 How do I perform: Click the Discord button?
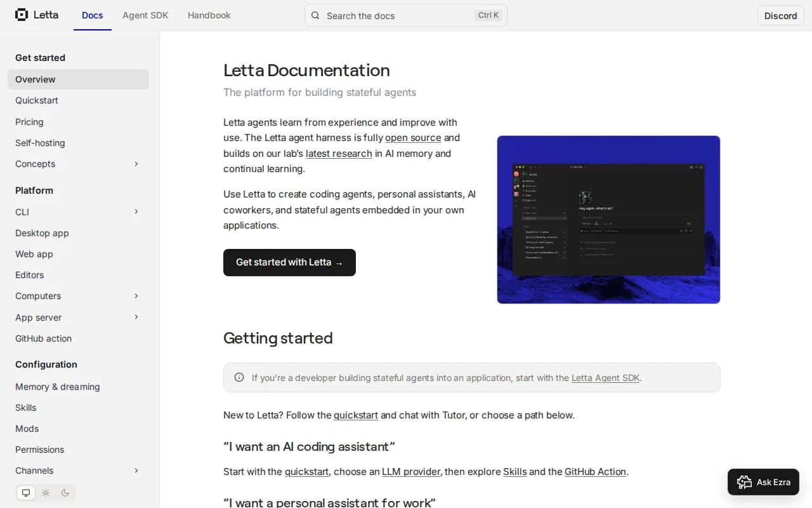[x=780, y=16]
